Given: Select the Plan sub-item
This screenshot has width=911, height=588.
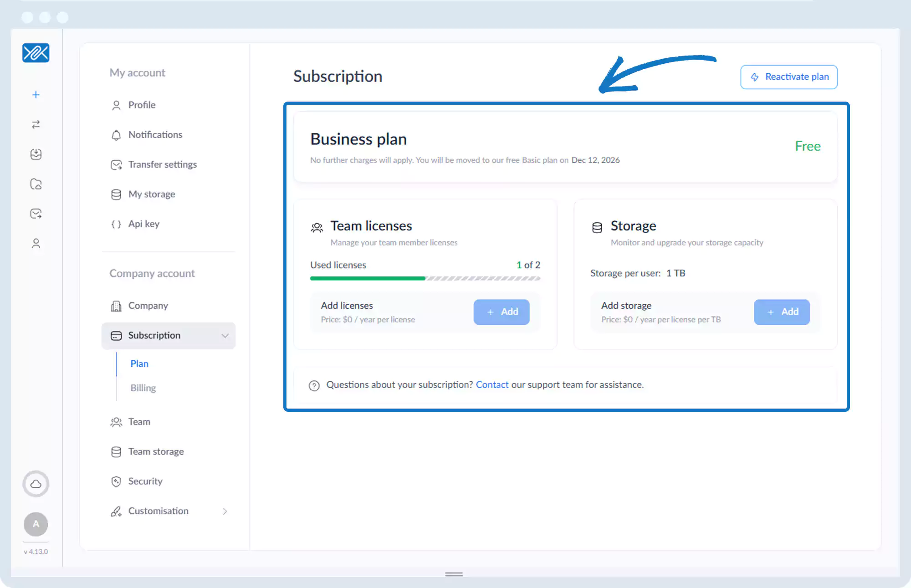Looking at the screenshot, I should [x=139, y=363].
